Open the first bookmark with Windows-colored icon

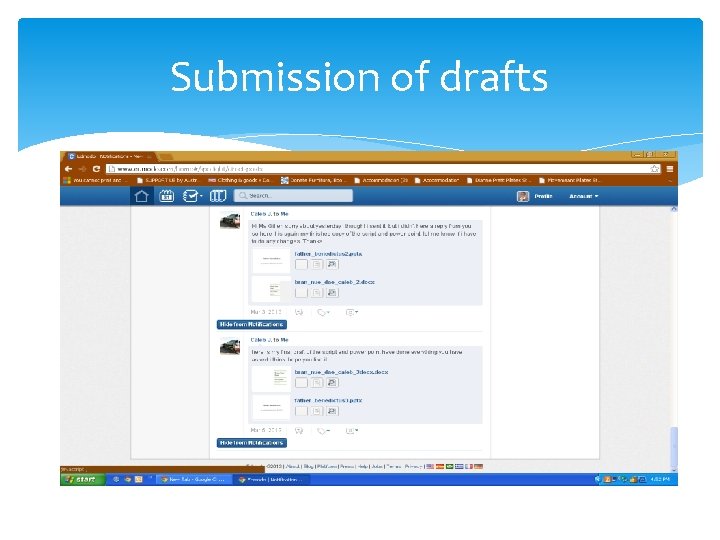(96, 180)
